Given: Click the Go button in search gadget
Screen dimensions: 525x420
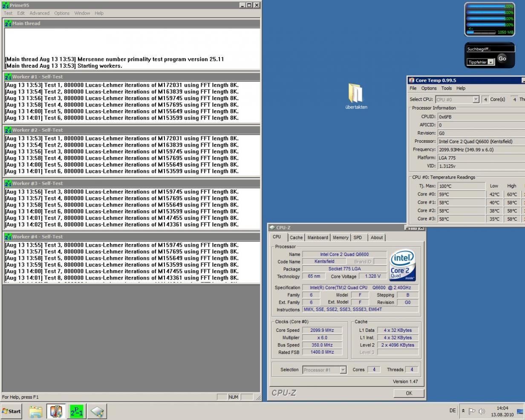Looking at the screenshot, I should pyautogui.click(x=502, y=58).
